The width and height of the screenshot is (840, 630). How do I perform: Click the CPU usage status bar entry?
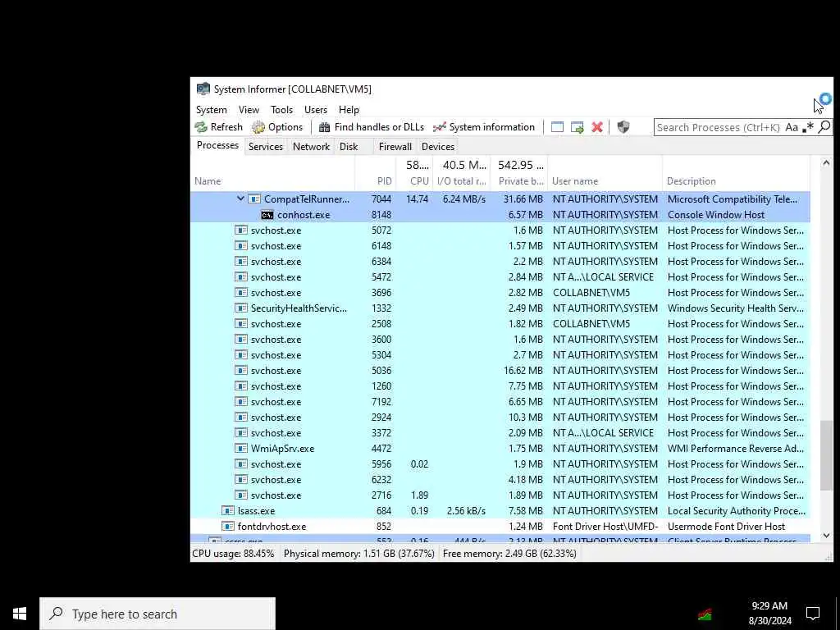coord(233,554)
